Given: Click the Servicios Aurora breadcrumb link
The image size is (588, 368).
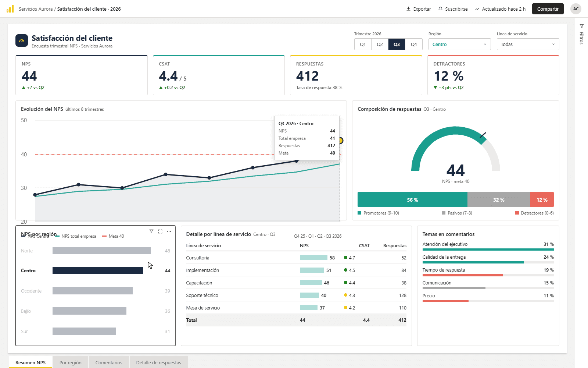Looking at the screenshot, I should pyautogui.click(x=36, y=9).
